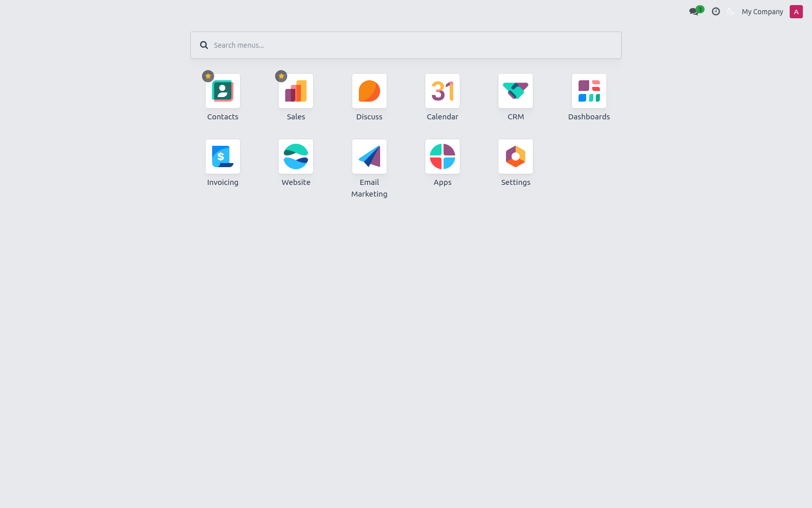The width and height of the screenshot is (812, 508).
Task: Click the favorite star on Sales
Action: click(x=281, y=76)
